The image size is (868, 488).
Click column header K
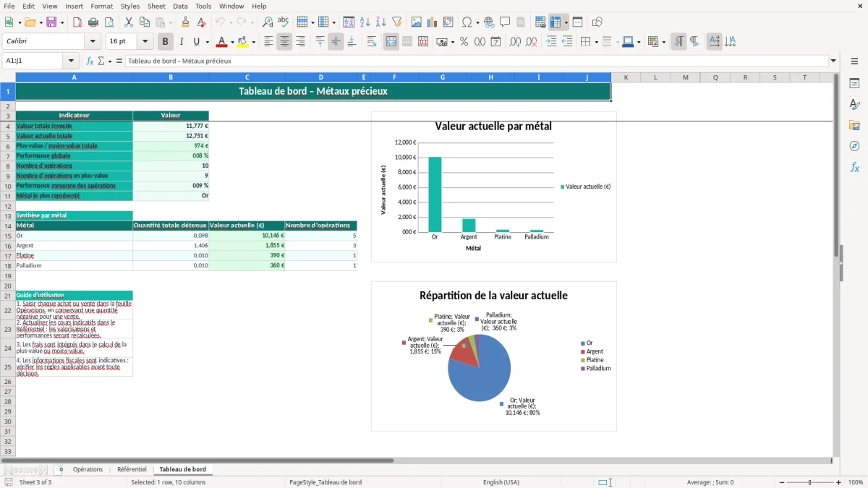(x=626, y=77)
